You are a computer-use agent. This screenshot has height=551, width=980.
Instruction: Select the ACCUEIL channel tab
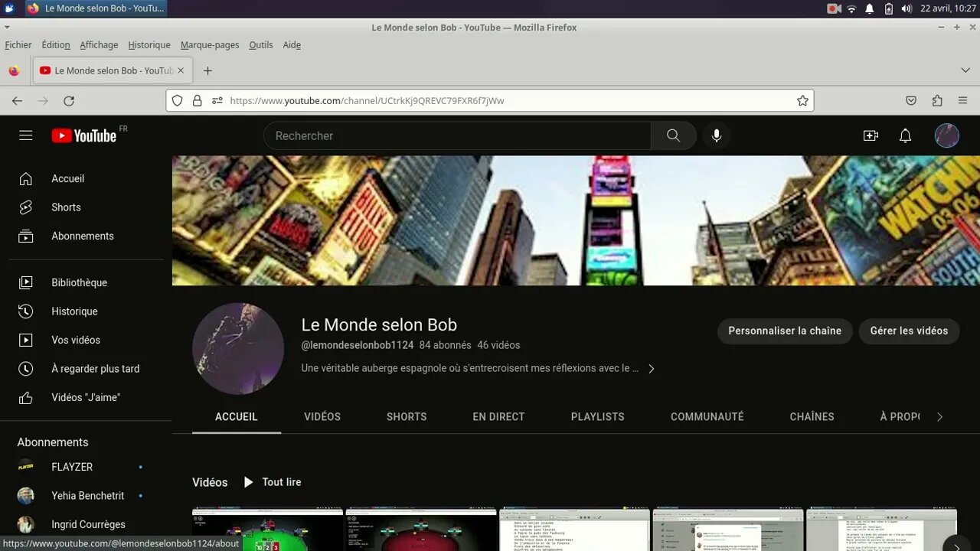(237, 417)
